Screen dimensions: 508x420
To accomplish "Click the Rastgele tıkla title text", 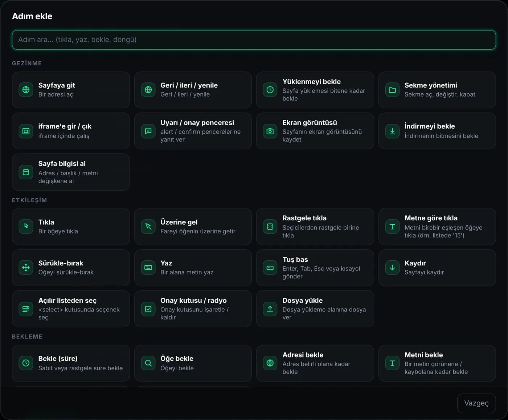I will tap(304, 218).
